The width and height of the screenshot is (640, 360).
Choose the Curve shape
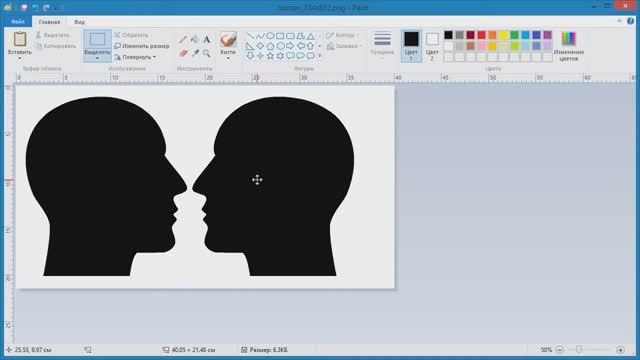coord(260,36)
